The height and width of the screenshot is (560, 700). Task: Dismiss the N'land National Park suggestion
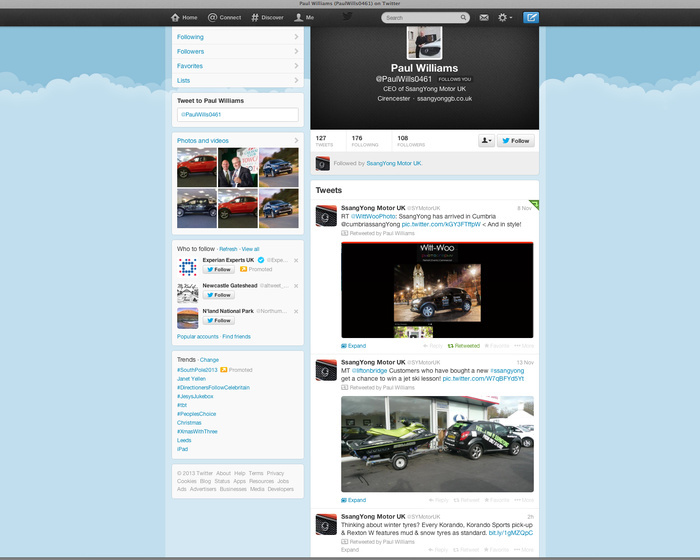(x=296, y=311)
